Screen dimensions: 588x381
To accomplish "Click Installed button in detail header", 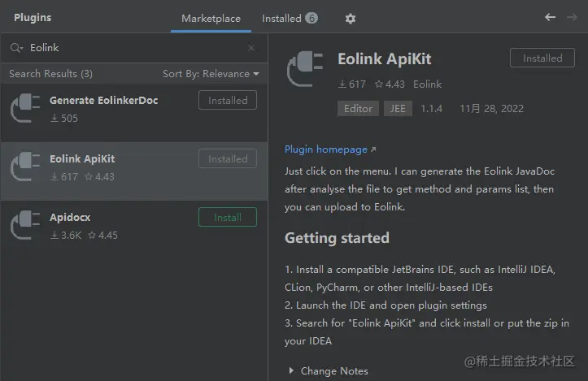I will [x=542, y=58].
